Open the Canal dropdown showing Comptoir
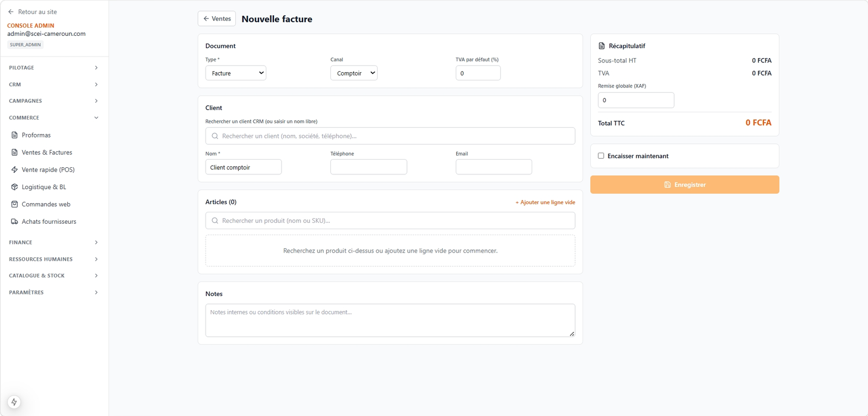This screenshot has height=416, width=868. [354, 73]
